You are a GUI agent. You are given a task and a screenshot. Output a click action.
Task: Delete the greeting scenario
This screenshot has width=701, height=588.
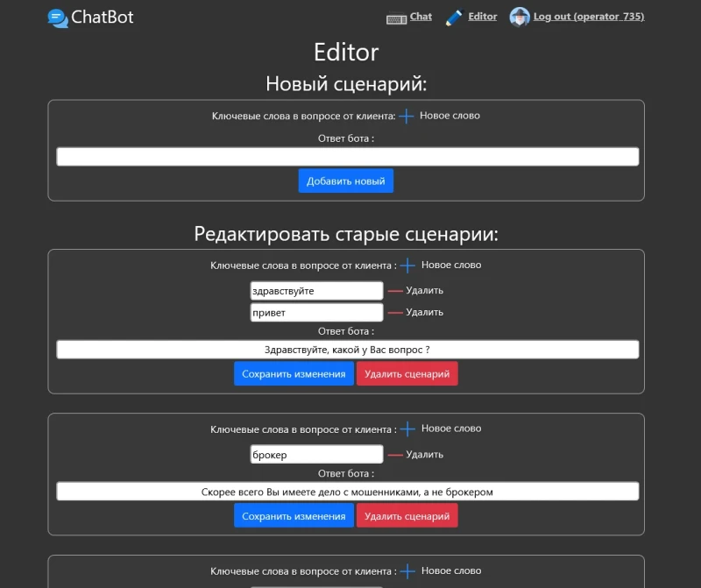click(407, 374)
